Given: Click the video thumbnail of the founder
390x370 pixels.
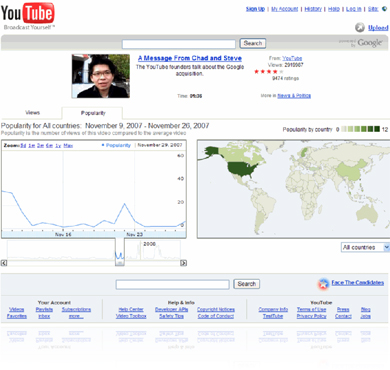Looking at the screenshot, I should pyautogui.click(x=101, y=76).
